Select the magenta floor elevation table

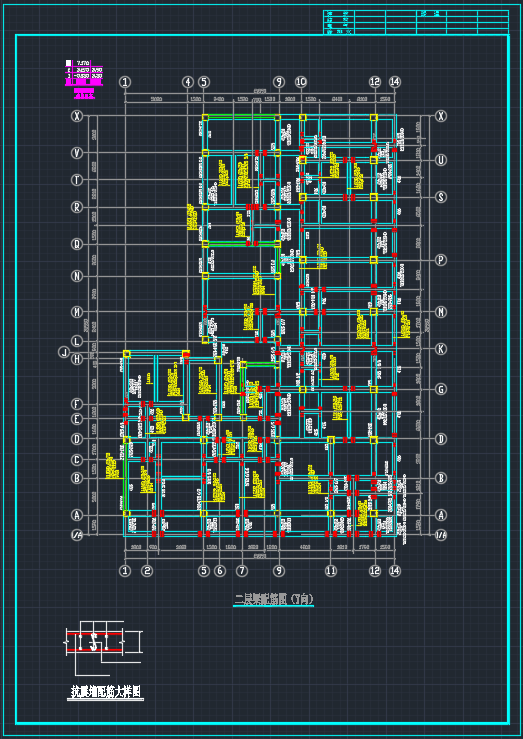point(84,78)
